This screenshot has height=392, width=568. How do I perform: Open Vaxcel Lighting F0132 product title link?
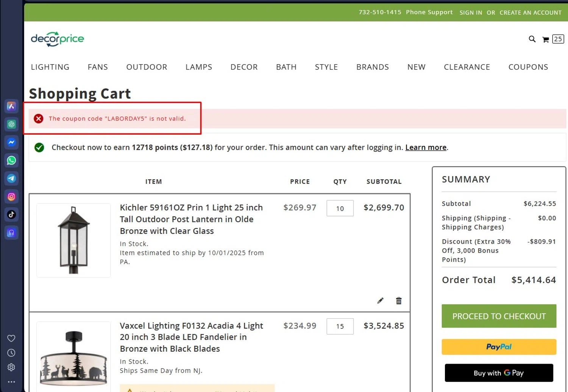coord(191,337)
